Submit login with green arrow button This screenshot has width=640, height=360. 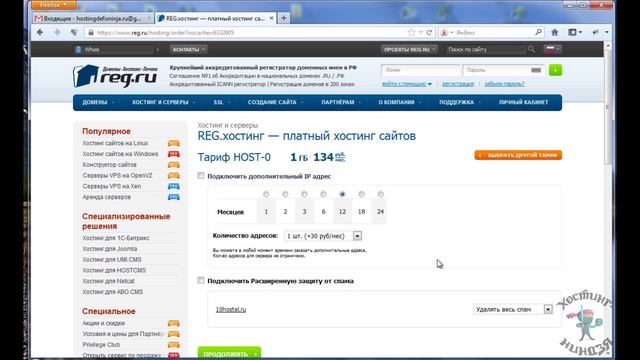[555, 70]
